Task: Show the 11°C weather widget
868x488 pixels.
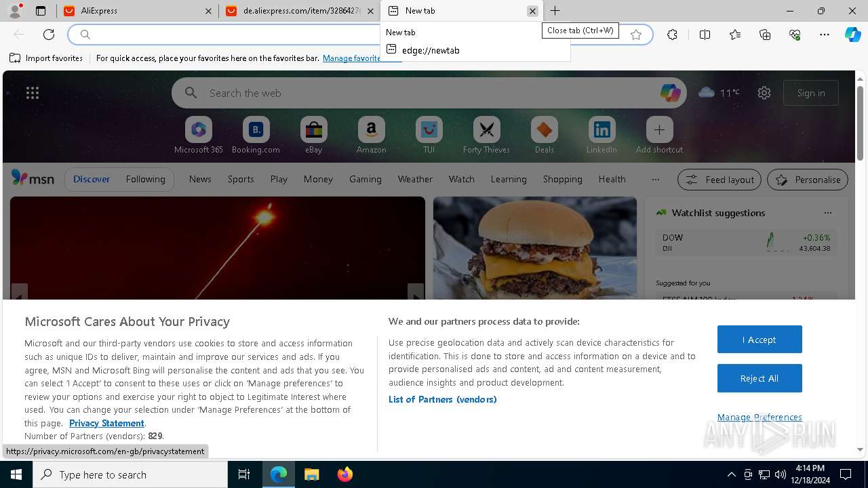Action: [719, 93]
